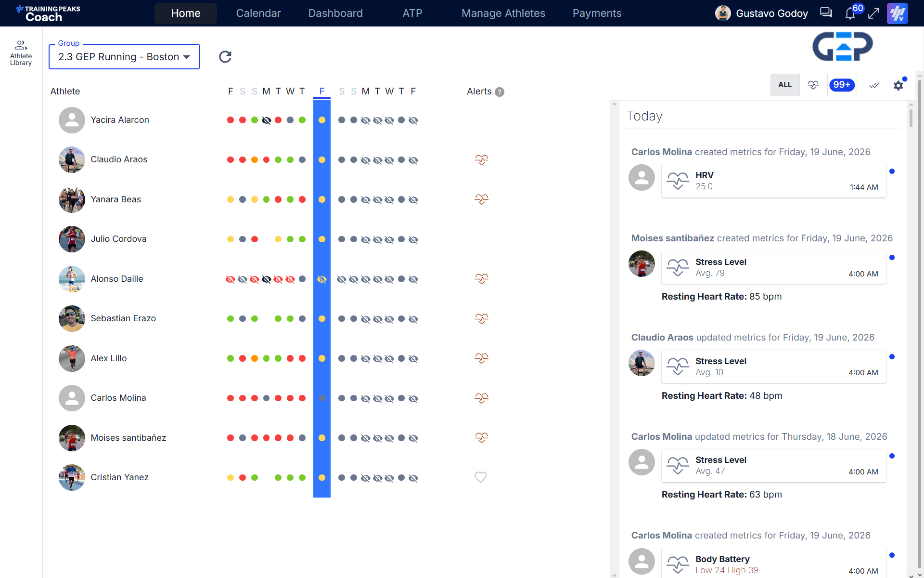924x578 pixels.
Task: Click Alonso Daille's first Friday hidden workout
Action: (x=231, y=279)
